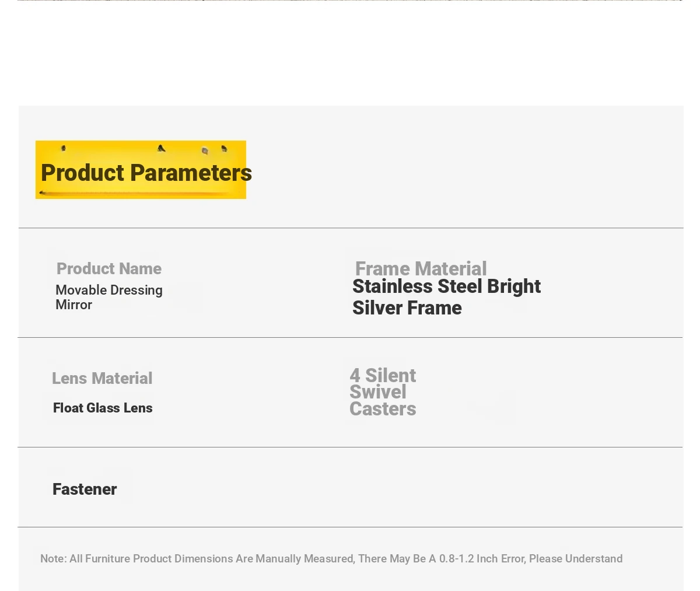The height and width of the screenshot is (591, 700).
Task: Select the Lens Material label
Action: click(x=102, y=378)
